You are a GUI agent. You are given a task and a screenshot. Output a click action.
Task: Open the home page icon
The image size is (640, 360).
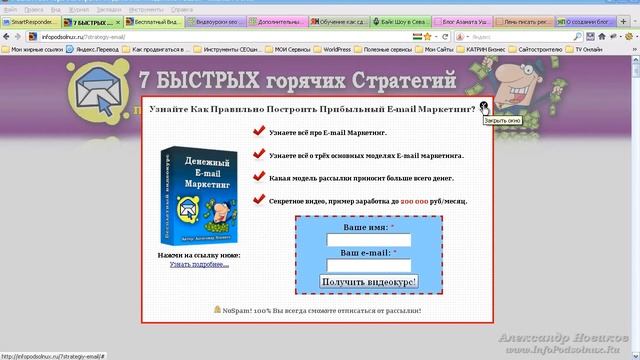pyautogui.click(x=602, y=37)
